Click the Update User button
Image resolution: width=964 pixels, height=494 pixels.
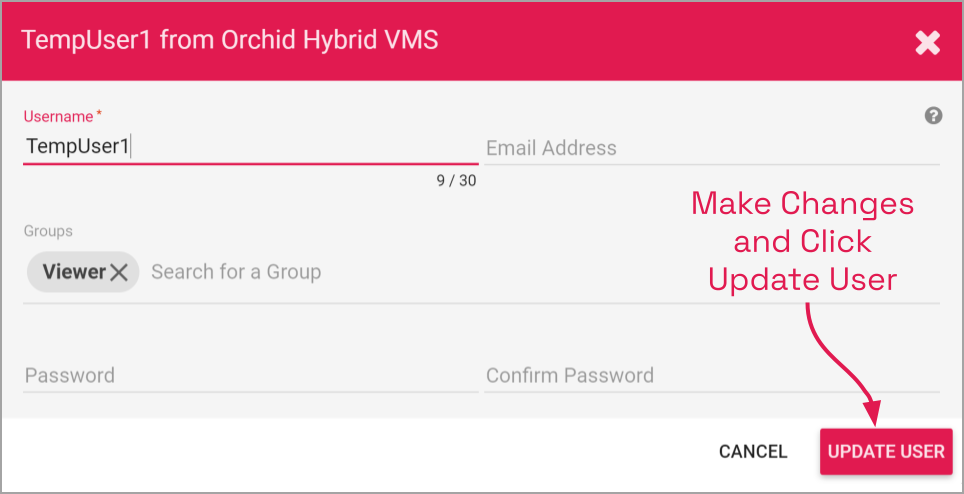click(x=885, y=451)
